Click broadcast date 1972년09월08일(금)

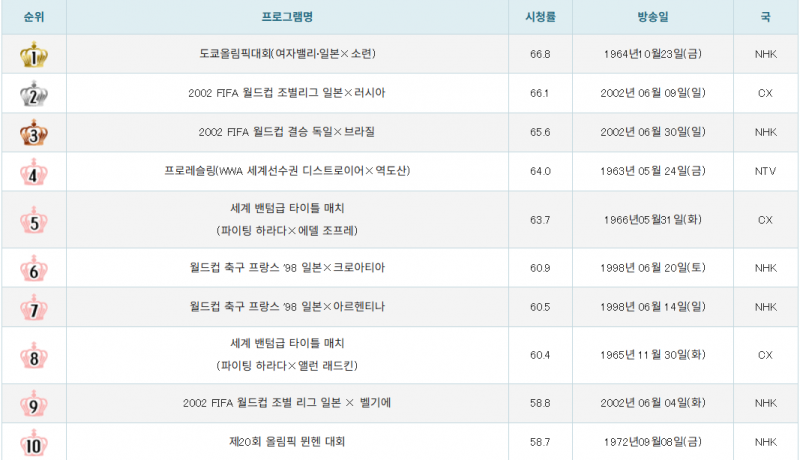point(653,442)
